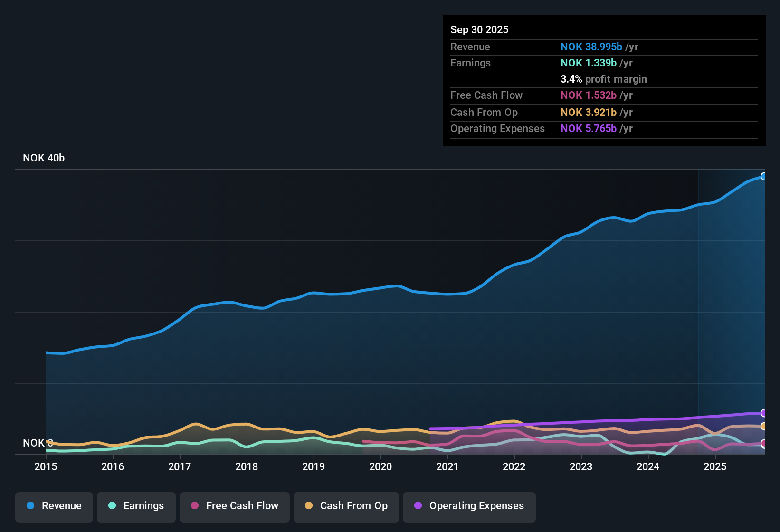Click the teal Earnings dot in the legend

tap(112, 506)
